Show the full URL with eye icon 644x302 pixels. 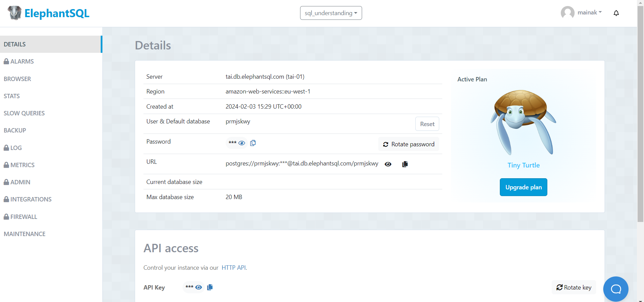coord(388,164)
